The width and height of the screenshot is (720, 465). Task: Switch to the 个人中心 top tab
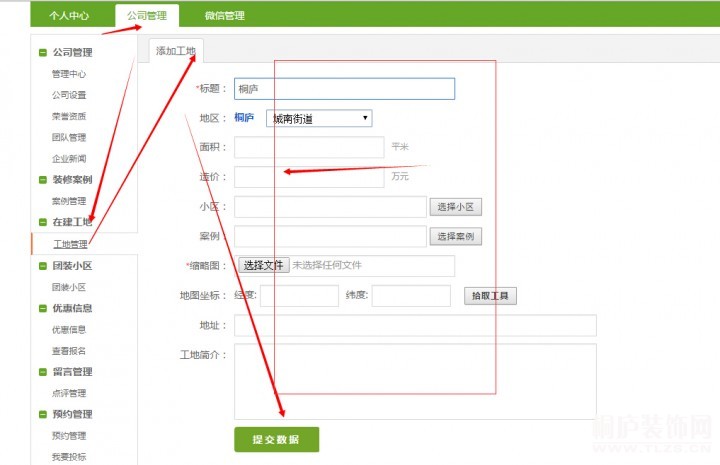[x=70, y=15]
